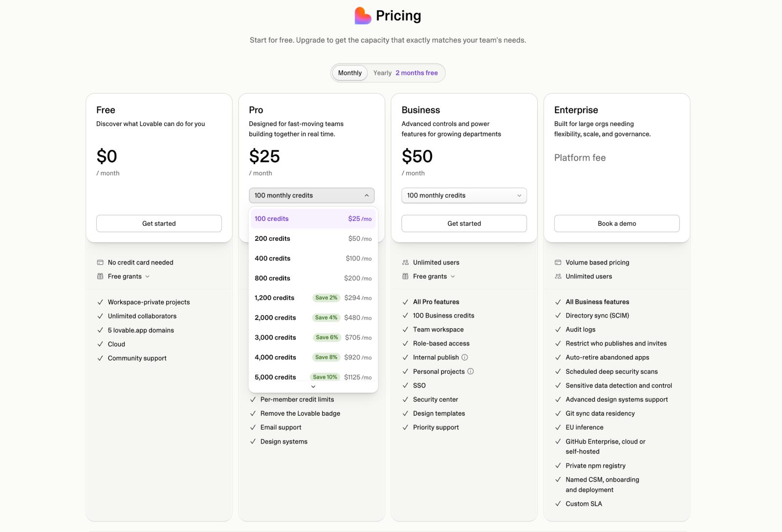
Task: Click gift icon next to Free grants in Business
Action: pyautogui.click(x=405, y=277)
